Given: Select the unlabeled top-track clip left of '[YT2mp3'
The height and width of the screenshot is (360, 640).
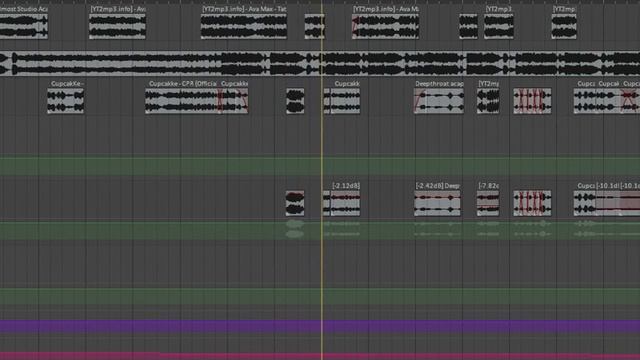Looking at the screenshot, I should (468, 27).
